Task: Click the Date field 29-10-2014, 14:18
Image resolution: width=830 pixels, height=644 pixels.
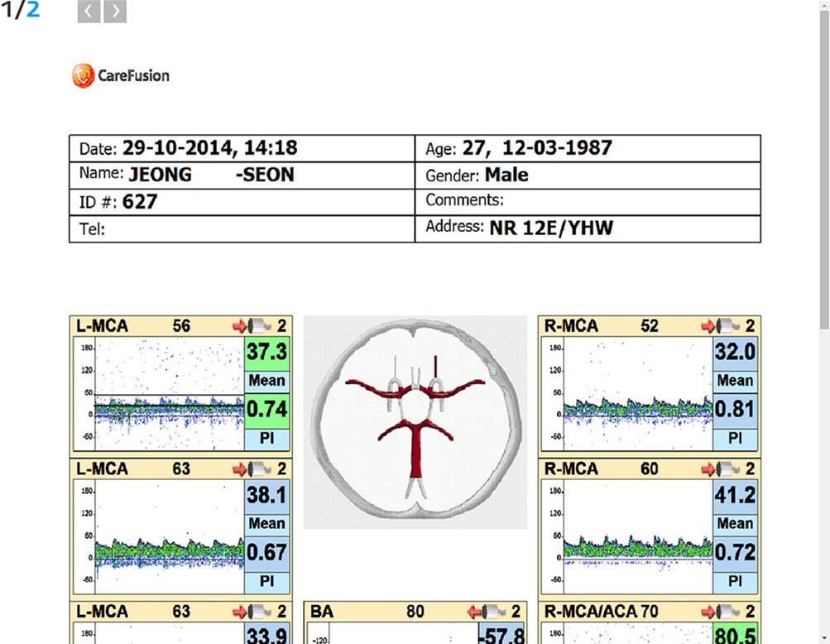Action: click(x=242, y=148)
